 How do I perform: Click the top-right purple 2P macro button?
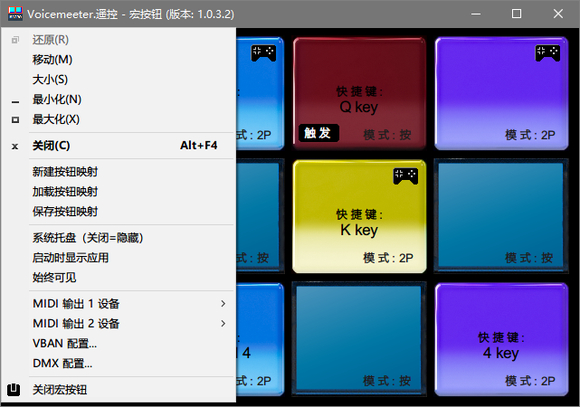coord(501,93)
